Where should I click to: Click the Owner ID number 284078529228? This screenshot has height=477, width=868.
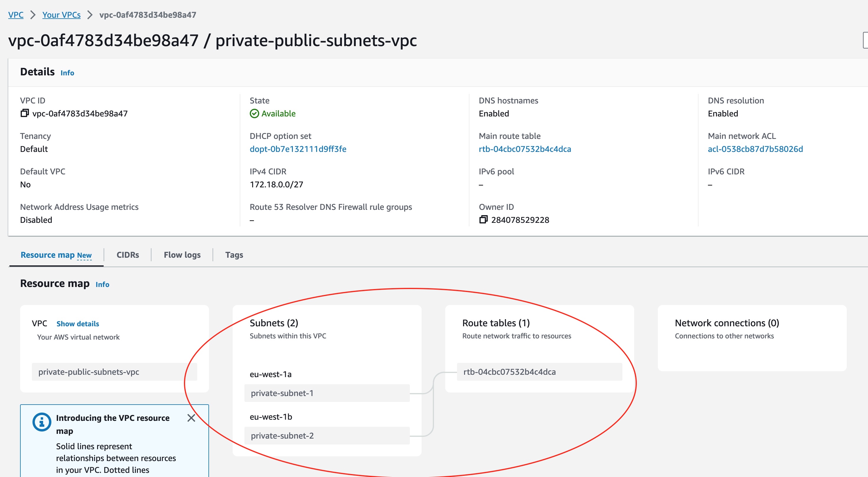pyautogui.click(x=520, y=220)
